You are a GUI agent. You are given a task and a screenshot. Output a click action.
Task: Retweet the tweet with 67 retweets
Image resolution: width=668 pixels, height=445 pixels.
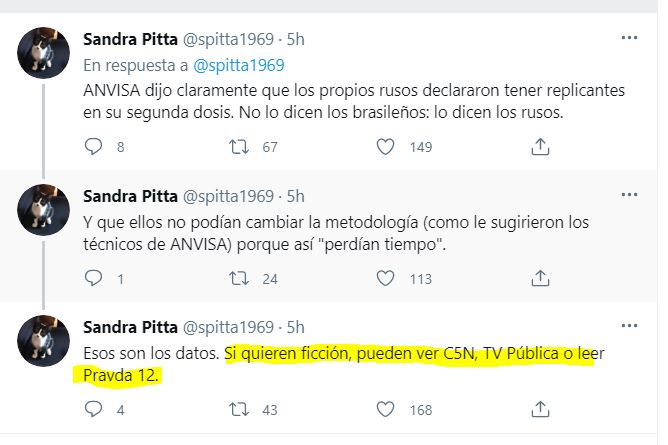tap(240, 147)
